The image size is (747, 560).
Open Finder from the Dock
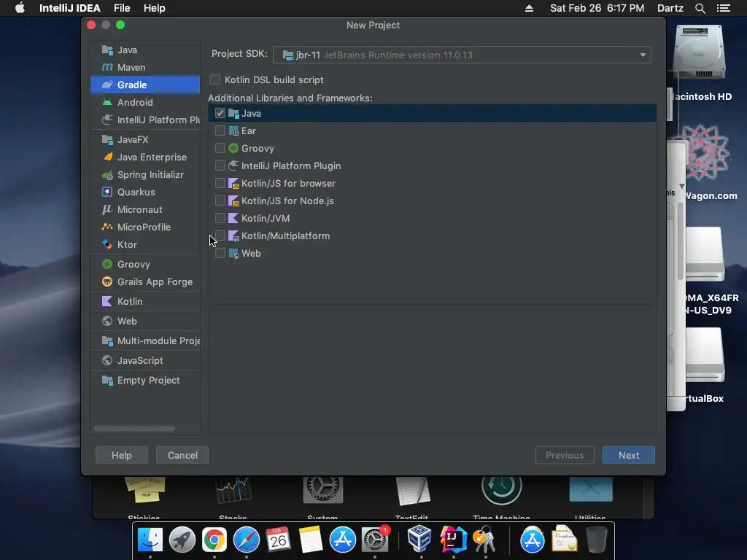tap(150, 540)
